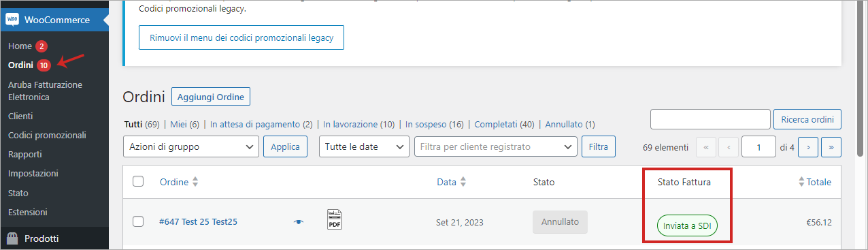Image resolution: width=868 pixels, height=250 pixels.
Task: Check the box for order #647
Action: (138, 221)
